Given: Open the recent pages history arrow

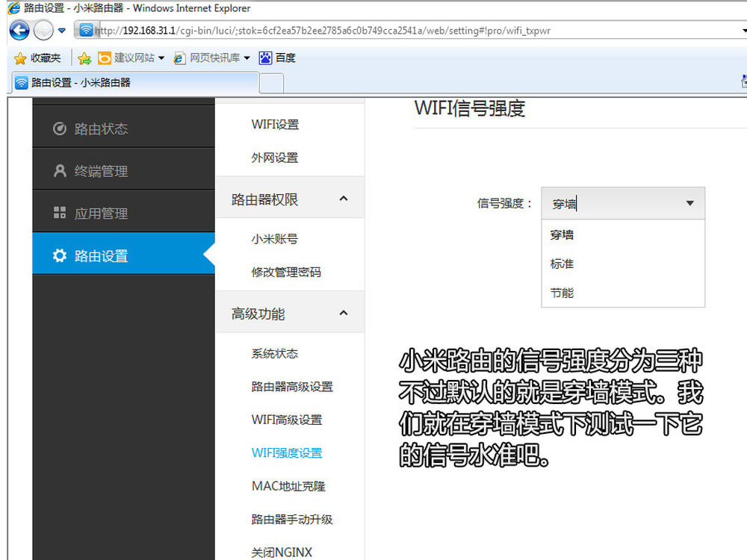Looking at the screenshot, I should tap(62, 31).
